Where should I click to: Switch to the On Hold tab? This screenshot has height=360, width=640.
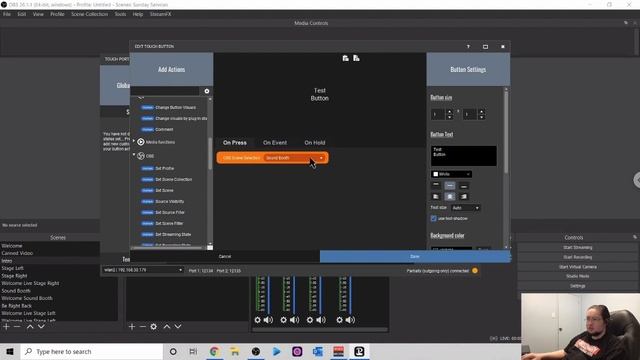click(315, 142)
